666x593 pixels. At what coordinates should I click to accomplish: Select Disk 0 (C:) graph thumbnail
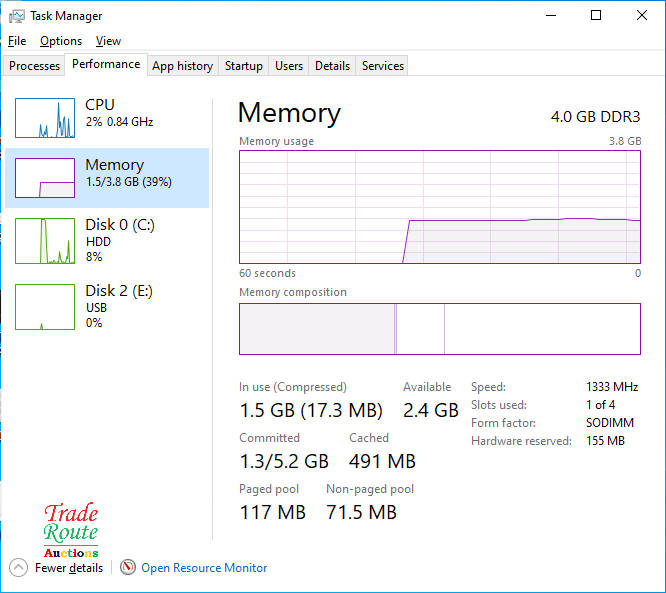click(45, 242)
